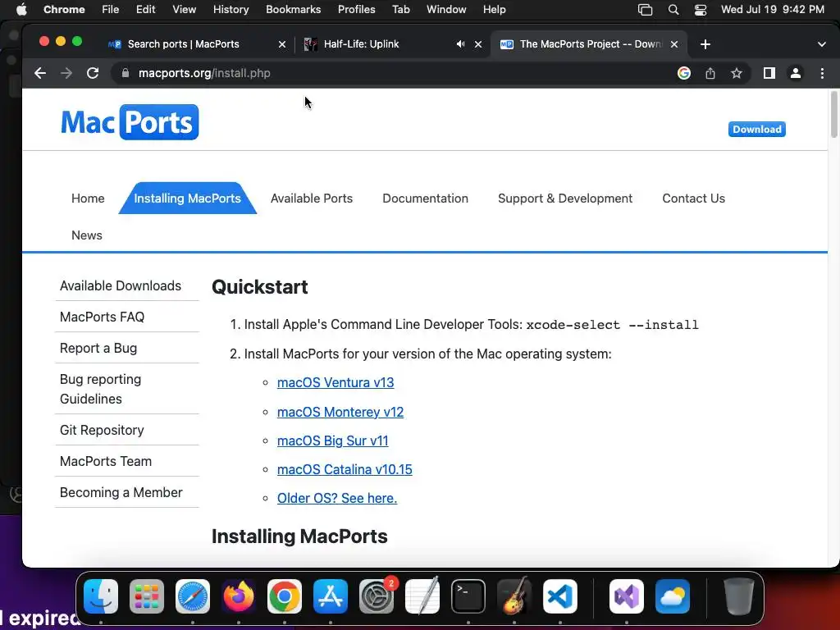
Task: Open News nav item
Action: pyautogui.click(x=87, y=235)
